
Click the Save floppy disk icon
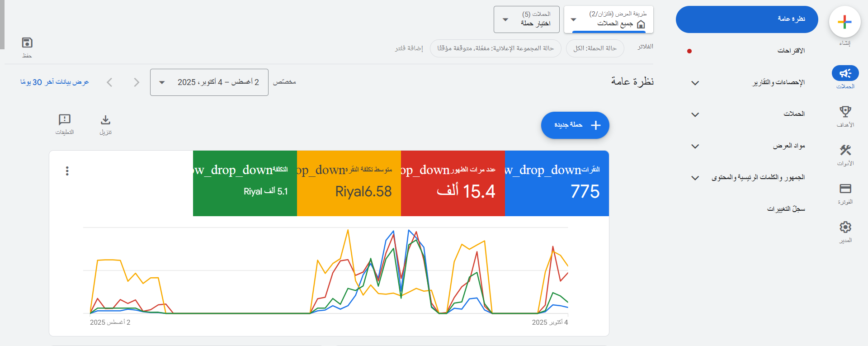click(27, 43)
